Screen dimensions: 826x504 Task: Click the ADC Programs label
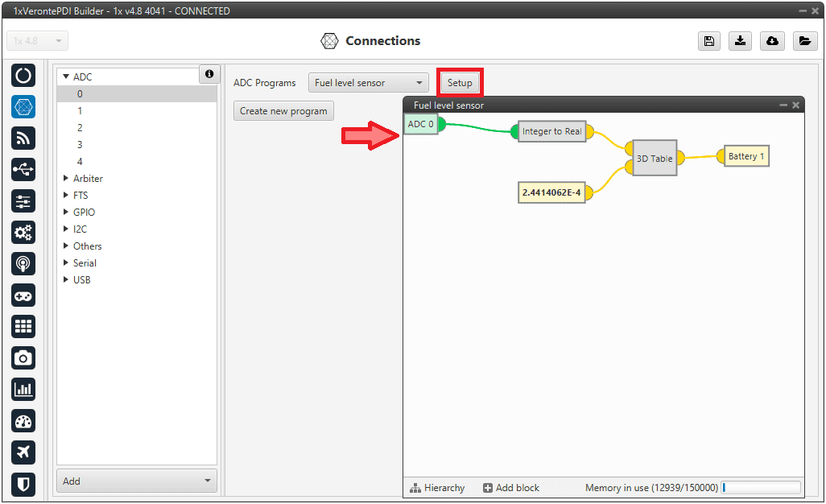(x=264, y=83)
